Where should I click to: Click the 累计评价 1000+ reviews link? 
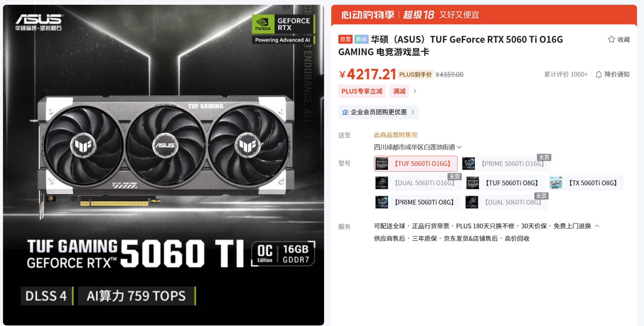coord(566,74)
